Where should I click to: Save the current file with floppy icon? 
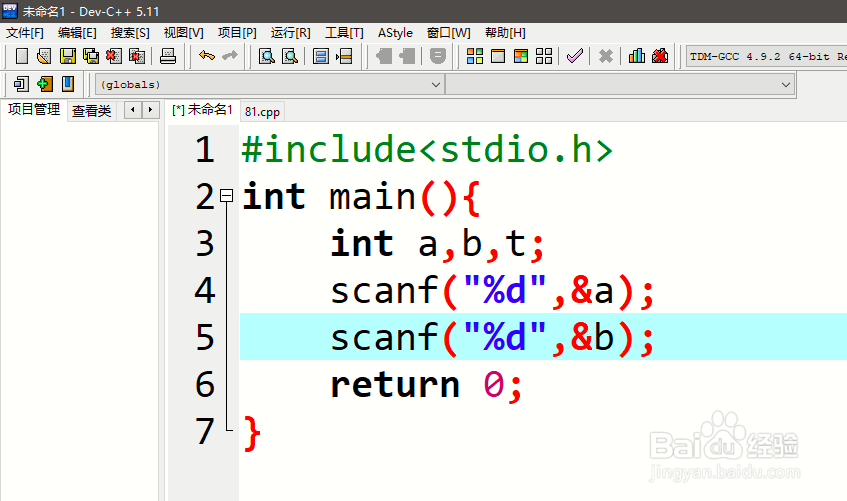[68, 56]
